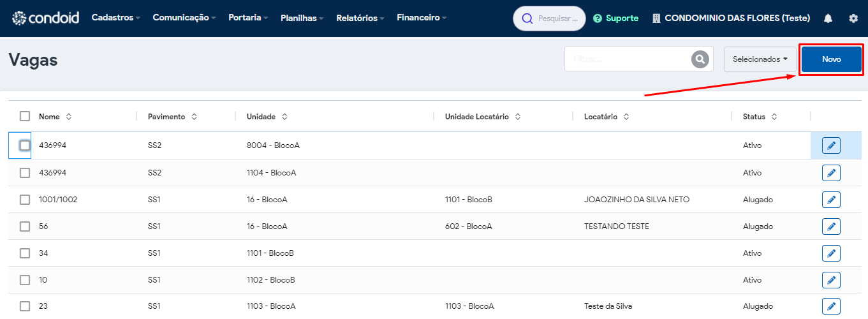Viewport: 868px width, 319px height.
Task: Select the checkbox for vaga 23
Action: [x=25, y=306]
